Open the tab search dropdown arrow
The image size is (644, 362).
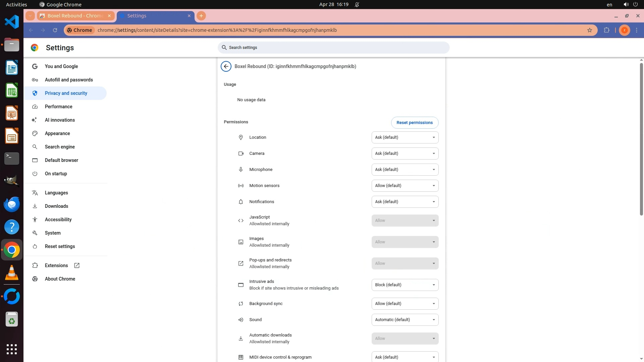(x=30, y=16)
